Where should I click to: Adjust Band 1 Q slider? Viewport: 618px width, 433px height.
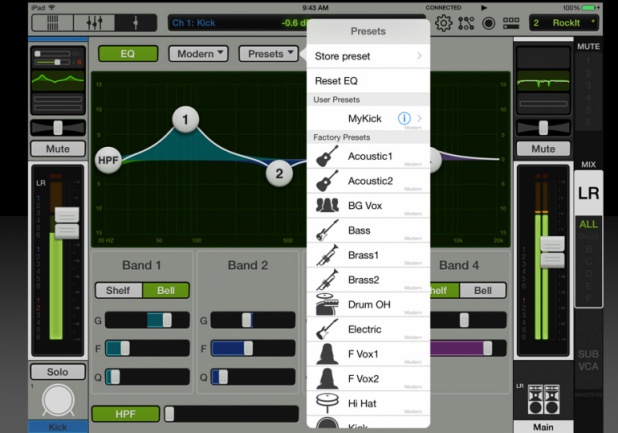tap(147, 377)
